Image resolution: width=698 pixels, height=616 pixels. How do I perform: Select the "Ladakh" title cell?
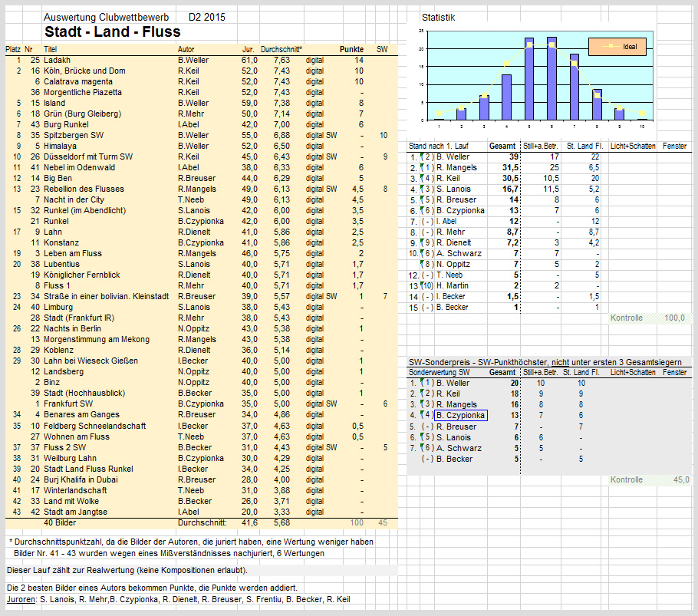click(x=57, y=60)
